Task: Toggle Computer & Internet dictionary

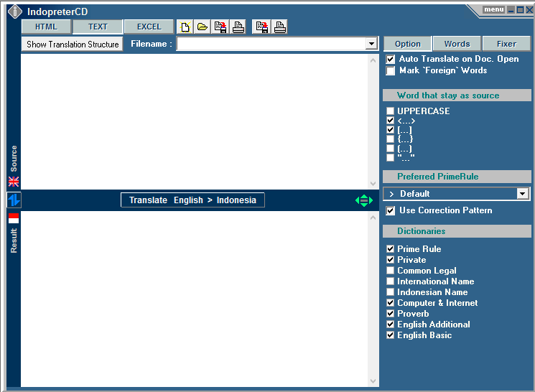Action: 390,302
